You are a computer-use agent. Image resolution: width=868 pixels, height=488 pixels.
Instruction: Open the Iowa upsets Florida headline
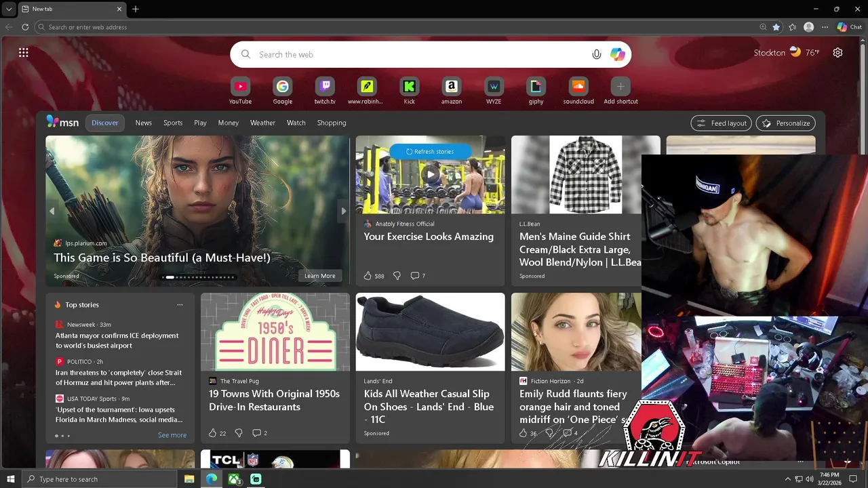pyautogui.click(x=119, y=415)
